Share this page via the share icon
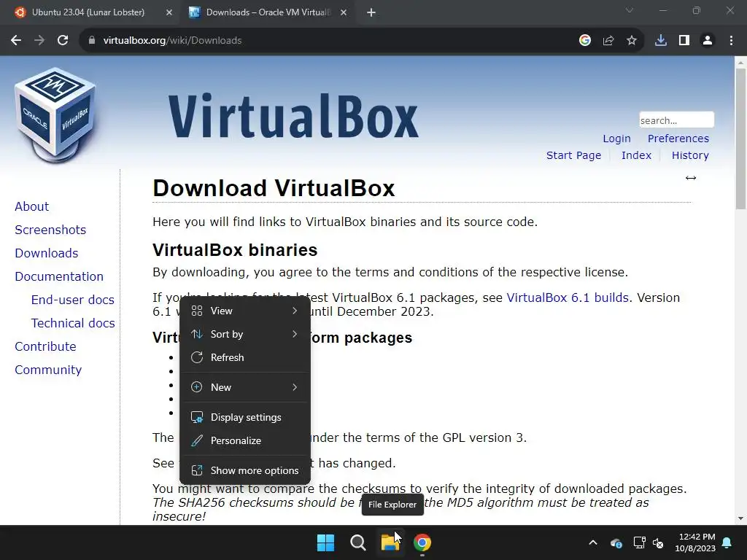The image size is (747, 560). tap(608, 41)
